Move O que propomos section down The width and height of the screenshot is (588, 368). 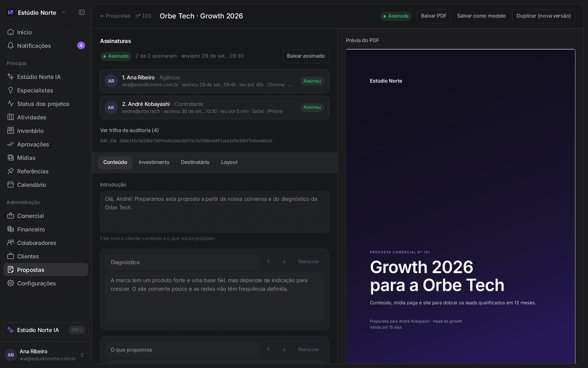point(284,350)
